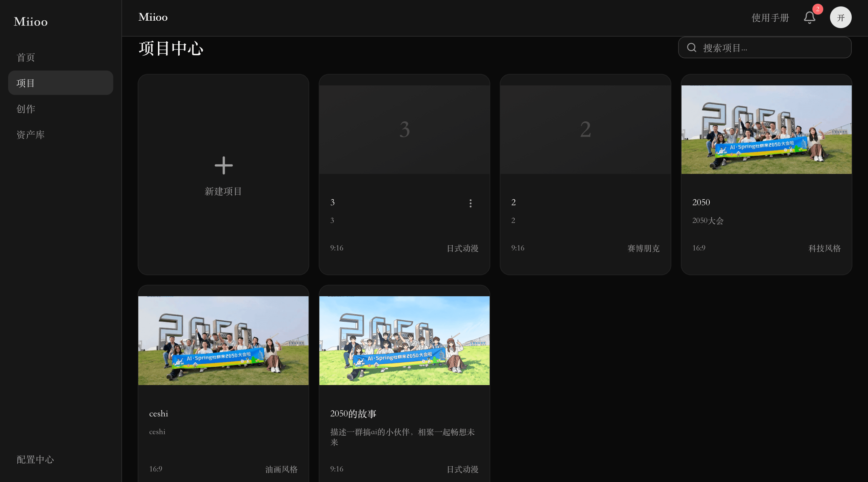
Task: Click the ceshi project title
Action: click(159, 414)
